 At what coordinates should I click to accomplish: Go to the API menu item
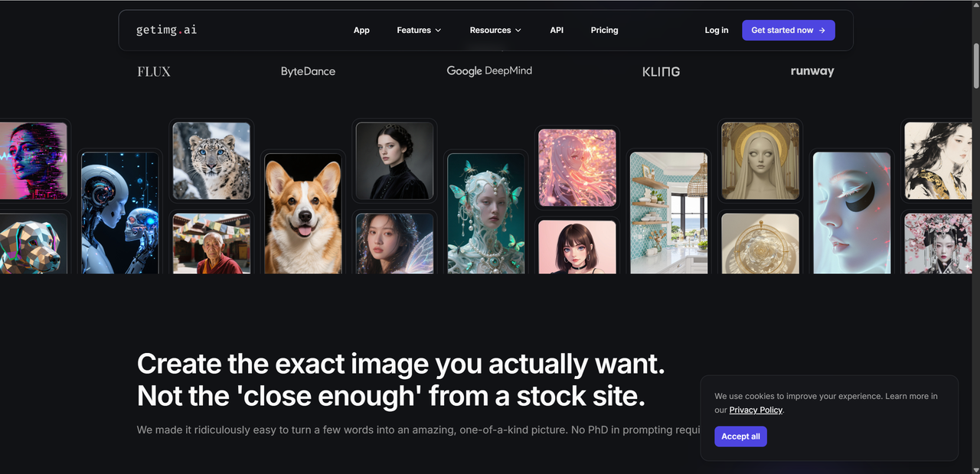(x=557, y=30)
